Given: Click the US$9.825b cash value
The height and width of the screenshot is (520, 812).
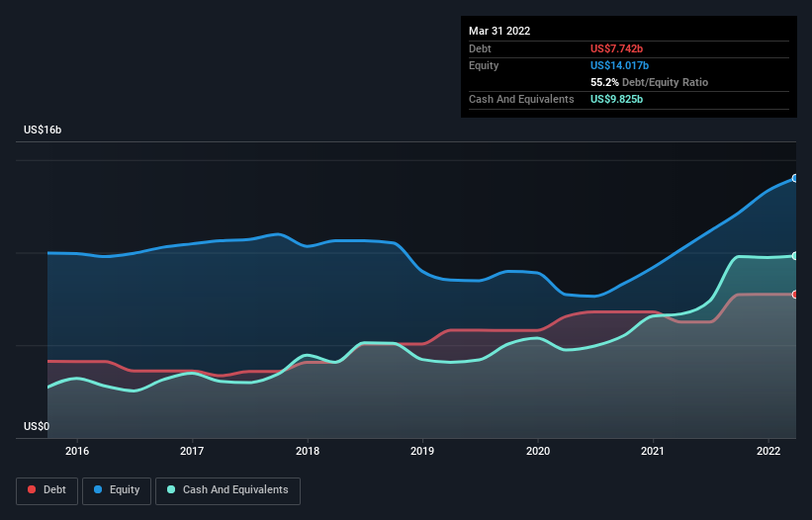Looking at the screenshot, I should click(x=616, y=99).
